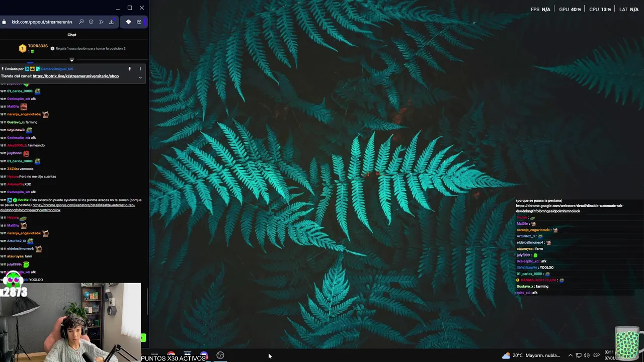Expand the gift leaderboard with the arrow handle
Image resolution: width=644 pixels, height=362 pixels.
click(x=71, y=60)
